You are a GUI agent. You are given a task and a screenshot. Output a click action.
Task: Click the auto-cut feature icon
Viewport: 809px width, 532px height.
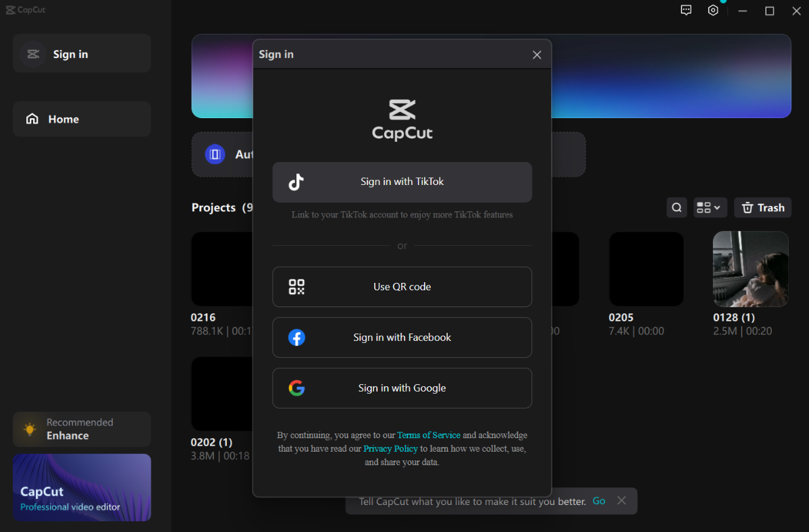tap(215, 155)
